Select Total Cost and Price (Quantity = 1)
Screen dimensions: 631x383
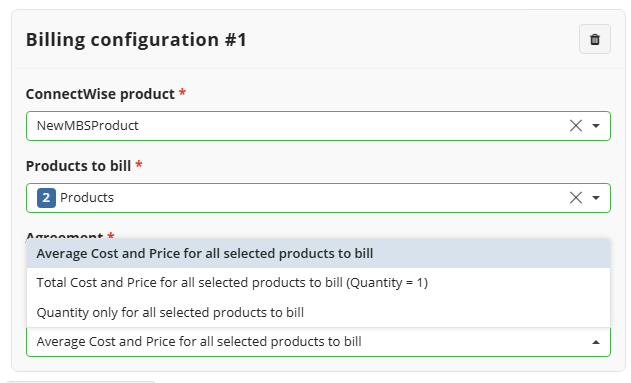tap(318, 283)
